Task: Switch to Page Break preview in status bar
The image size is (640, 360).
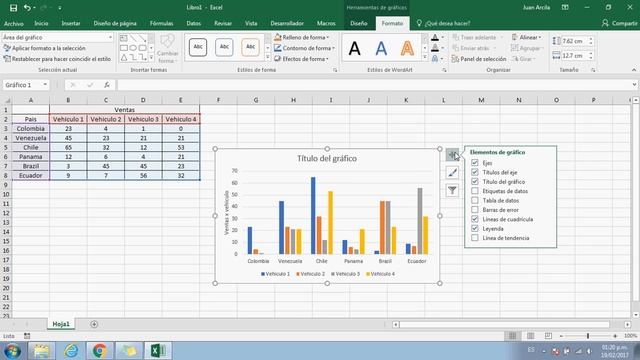Action: [548, 336]
